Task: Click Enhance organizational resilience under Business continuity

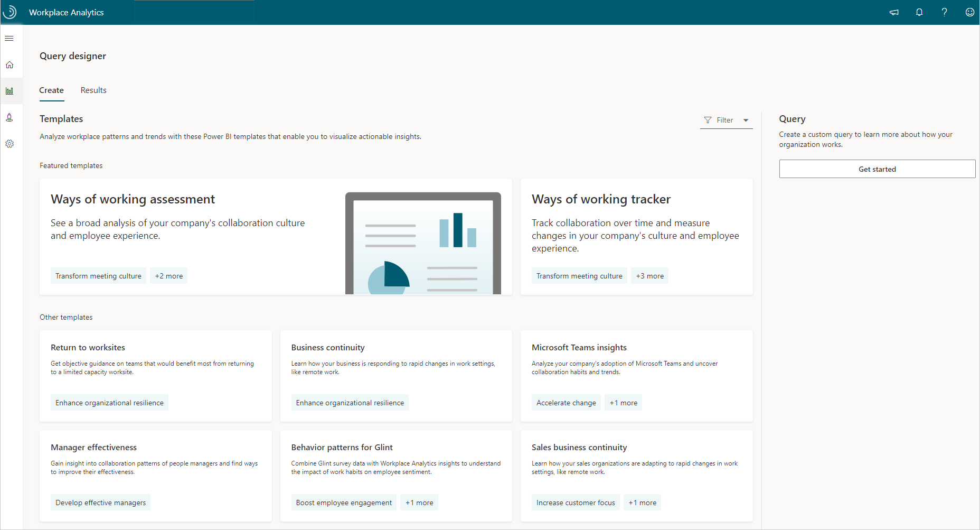Action: (x=350, y=403)
